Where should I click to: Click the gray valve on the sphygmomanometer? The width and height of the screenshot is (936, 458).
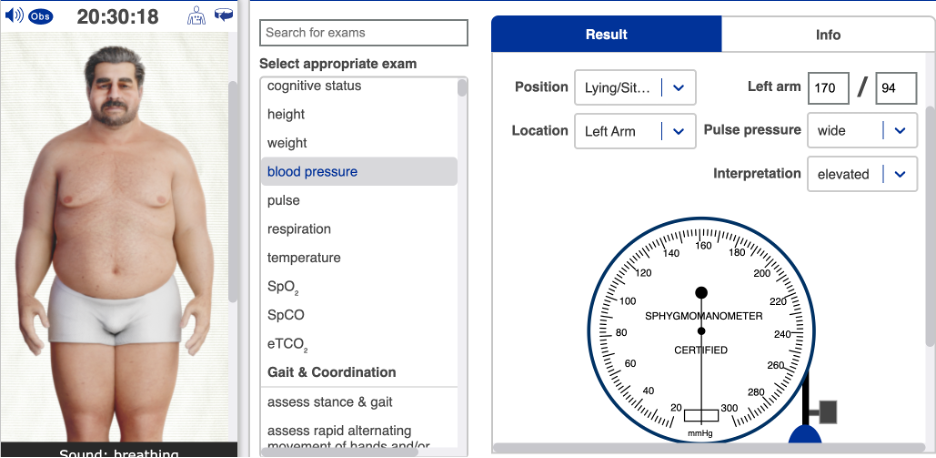pos(827,411)
